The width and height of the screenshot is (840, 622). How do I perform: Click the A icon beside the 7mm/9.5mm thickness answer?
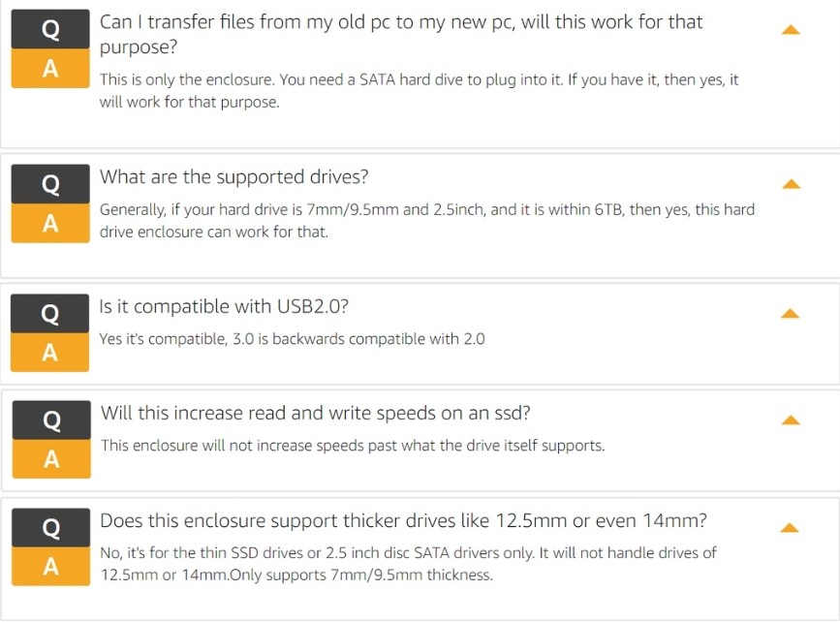[51, 566]
